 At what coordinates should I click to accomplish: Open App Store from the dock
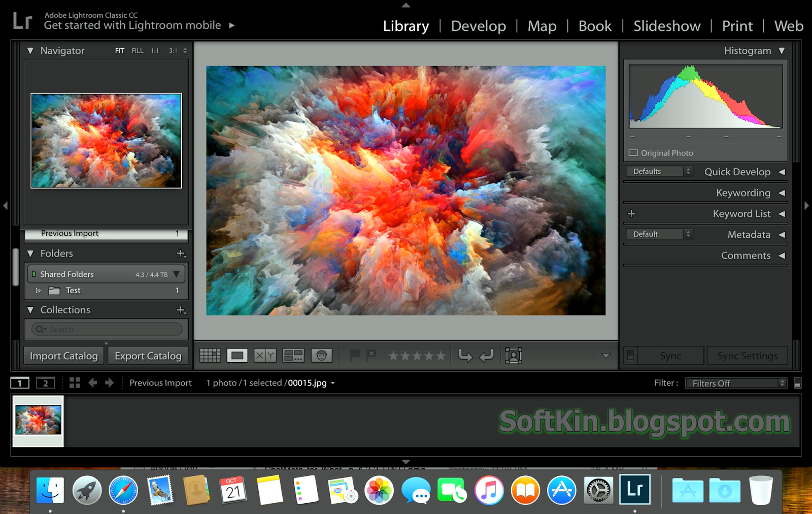562,491
